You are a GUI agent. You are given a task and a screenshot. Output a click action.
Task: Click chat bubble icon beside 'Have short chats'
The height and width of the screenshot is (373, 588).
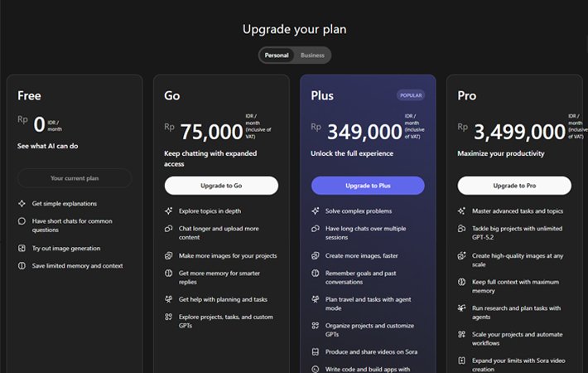22,221
